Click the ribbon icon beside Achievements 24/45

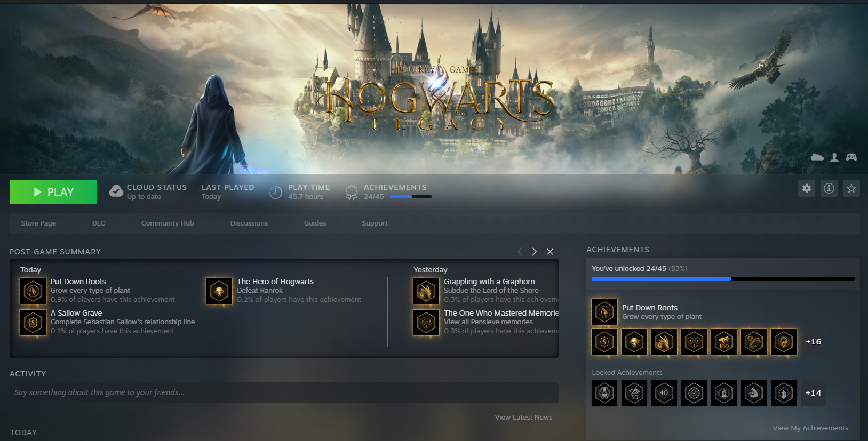coord(351,193)
